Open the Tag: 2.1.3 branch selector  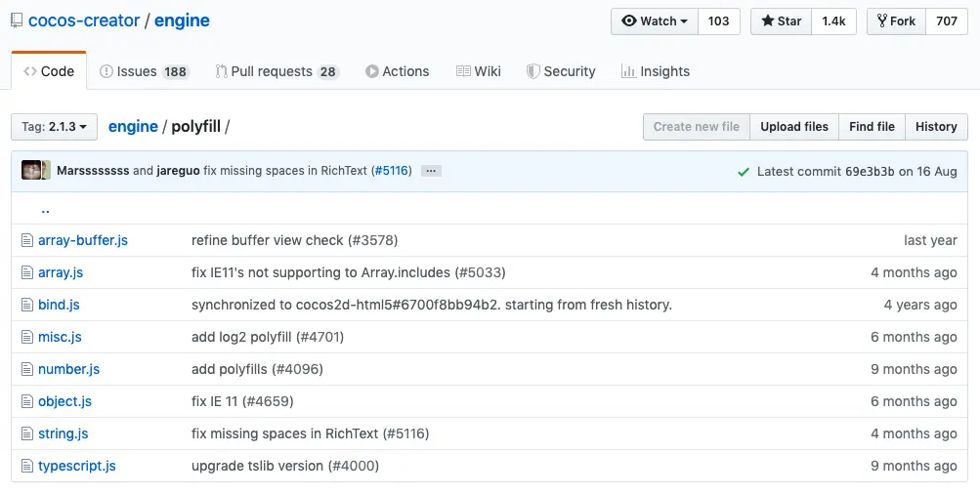pos(54,127)
